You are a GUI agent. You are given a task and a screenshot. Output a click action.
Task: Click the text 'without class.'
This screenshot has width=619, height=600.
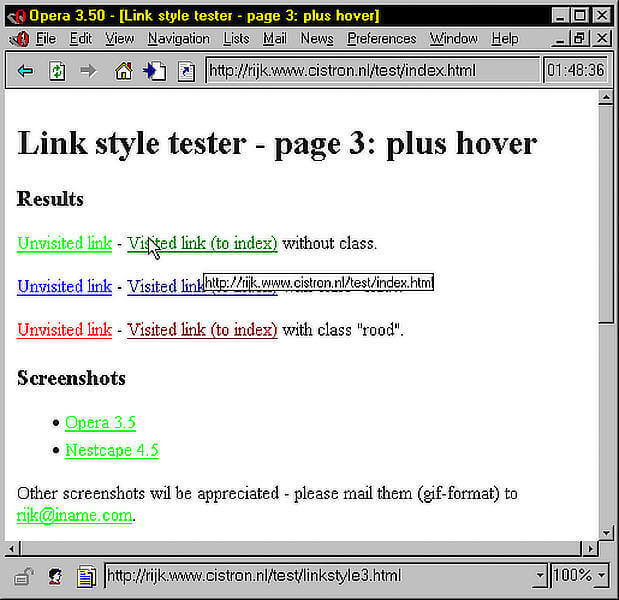point(330,244)
